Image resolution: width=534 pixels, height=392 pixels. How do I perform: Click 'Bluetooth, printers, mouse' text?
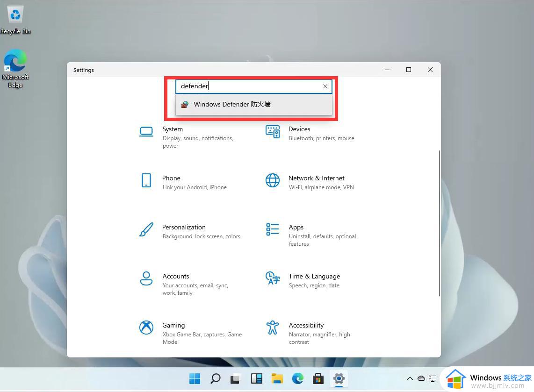[322, 138]
